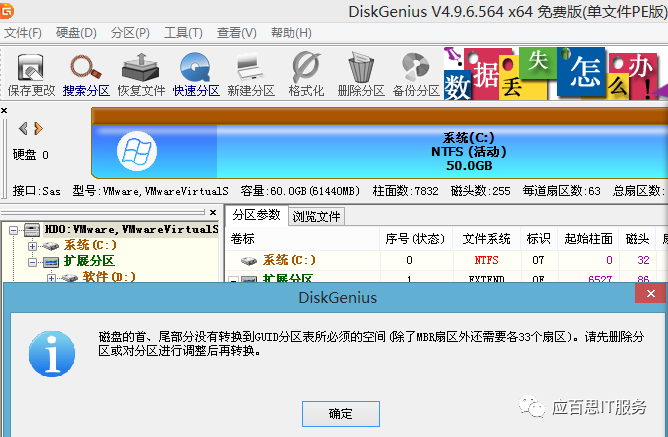Click the 型号:VMware,VMwareVirtualS text
This screenshot has width=668, height=437.
[150, 191]
